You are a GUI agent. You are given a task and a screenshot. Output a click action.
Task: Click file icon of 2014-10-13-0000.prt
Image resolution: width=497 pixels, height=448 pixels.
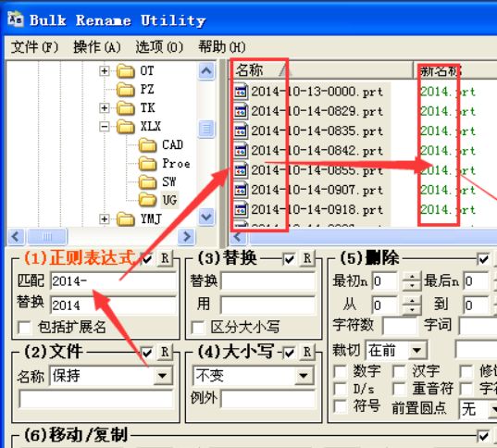(241, 92)
